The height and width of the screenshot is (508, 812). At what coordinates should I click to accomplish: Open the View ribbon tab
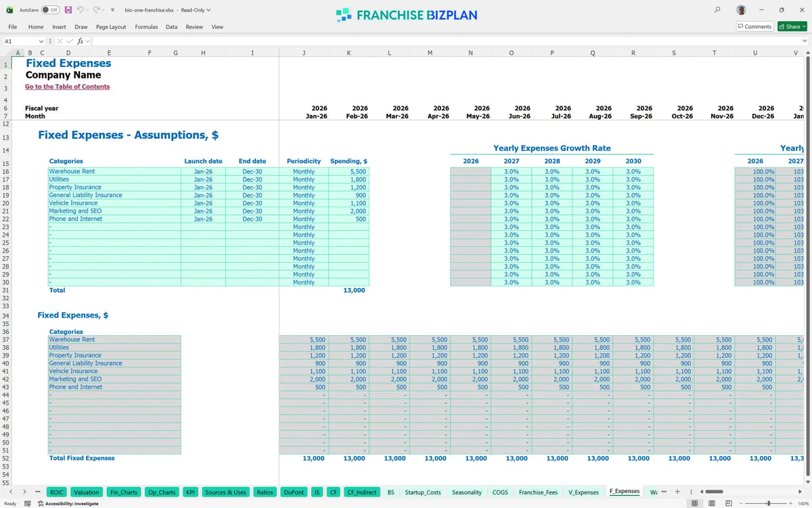click(217, 27)
